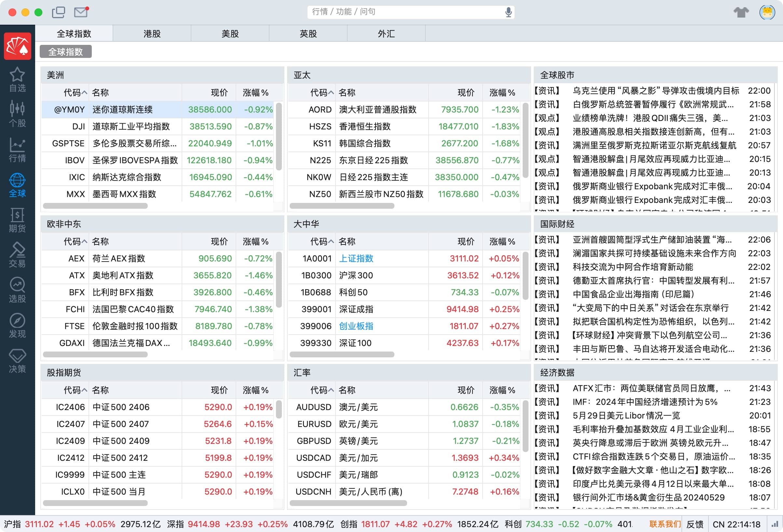Select the 沪深300 row
The height and width of the screenshot is (532, 783).
coord(404,275)
